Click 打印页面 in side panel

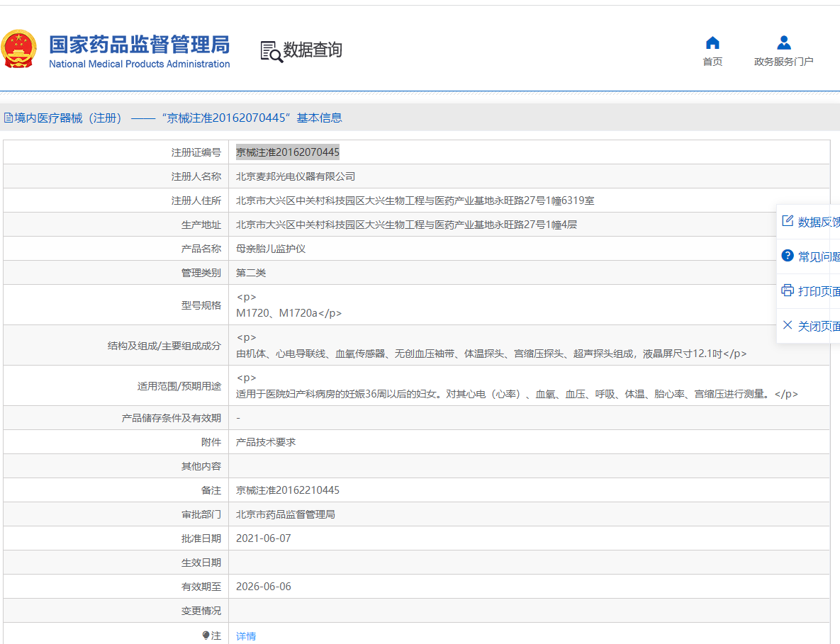click(819, 291)
